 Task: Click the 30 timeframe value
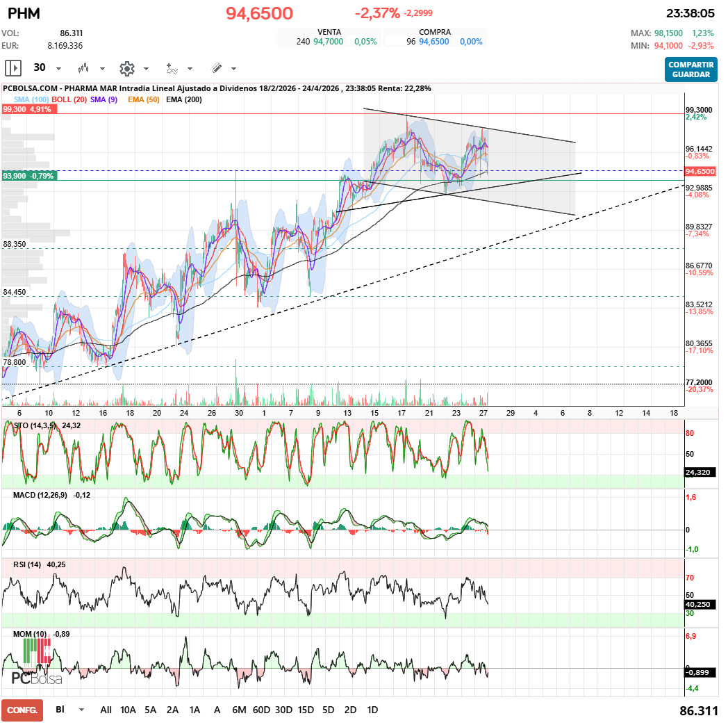[40, 67]
